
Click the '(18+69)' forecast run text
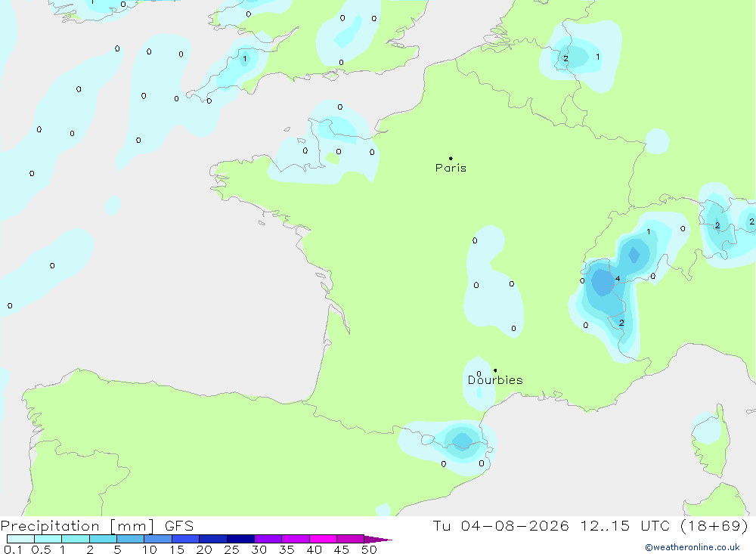tap(714, 525)
